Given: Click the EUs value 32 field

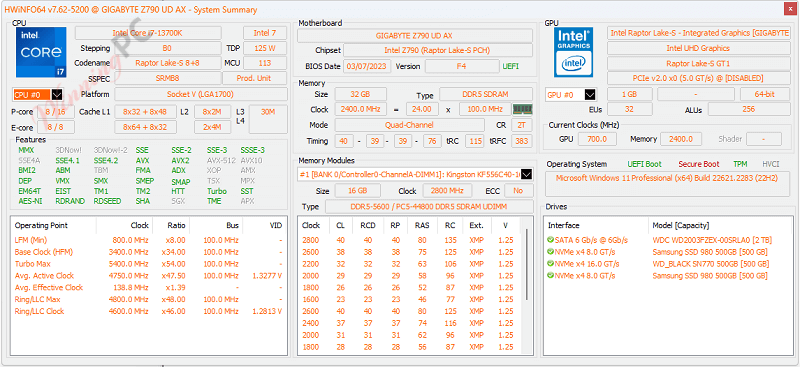Looking at the screenshot, I should (x=630, y=109).
